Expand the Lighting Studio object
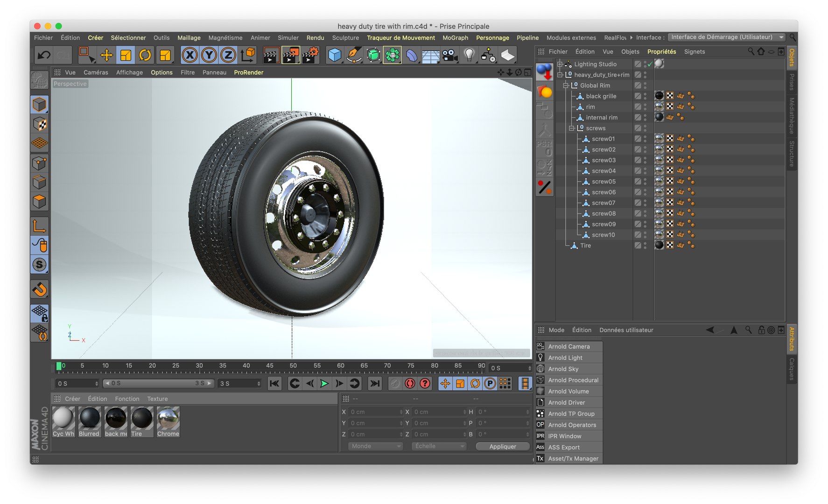 (560, 64)
